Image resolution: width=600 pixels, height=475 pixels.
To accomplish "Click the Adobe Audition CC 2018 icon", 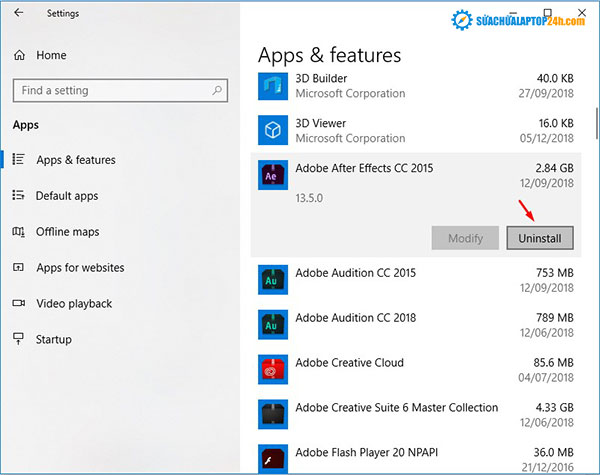I will coord(273,325).
